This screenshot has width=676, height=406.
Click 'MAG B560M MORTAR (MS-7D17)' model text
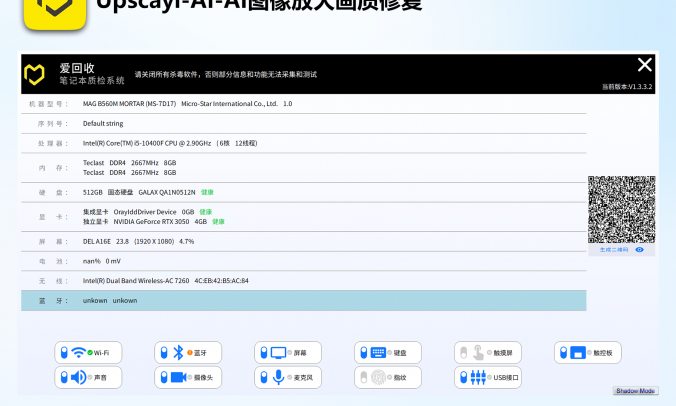click(129, 104)
